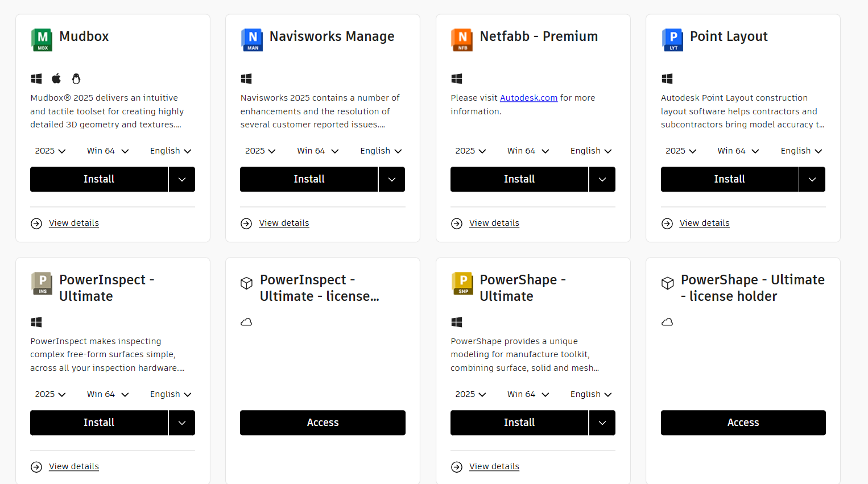The width and height of the screenshot is (868, 484).
Task: Install PowerShape Ultimate
Action: 519,423
